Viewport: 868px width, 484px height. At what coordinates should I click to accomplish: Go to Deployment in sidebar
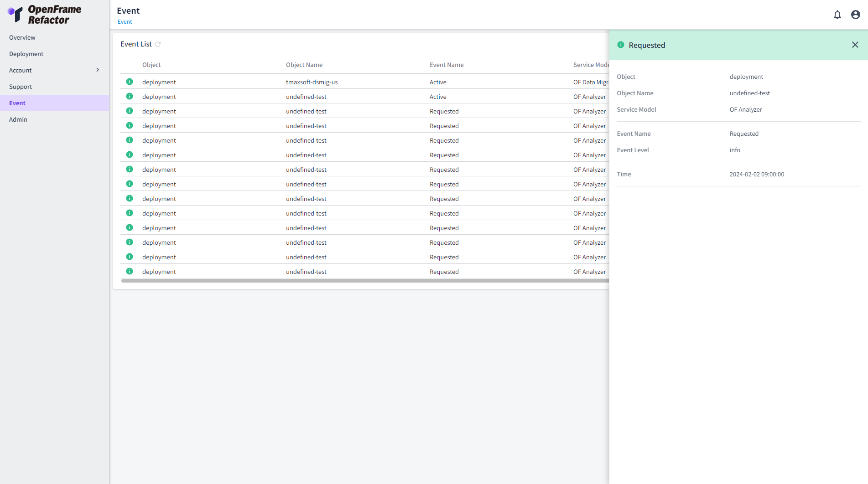pos(26,54)
